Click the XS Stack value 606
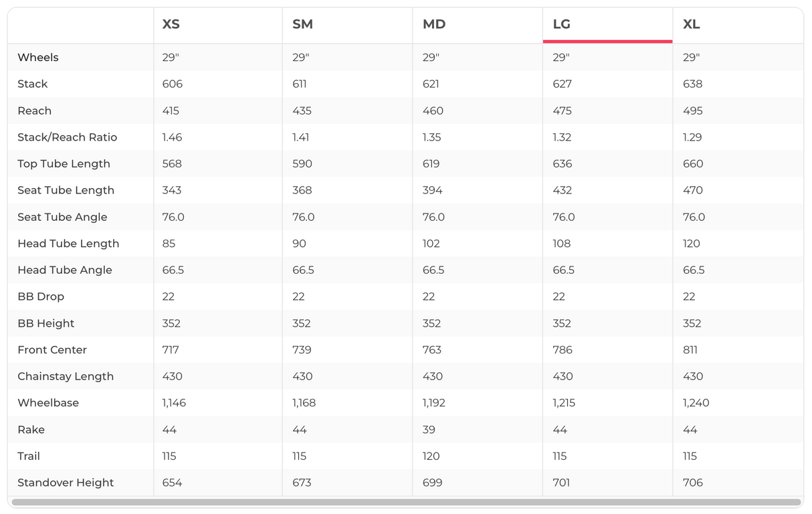The image size is (812, 514). click(x=173, y=84)
